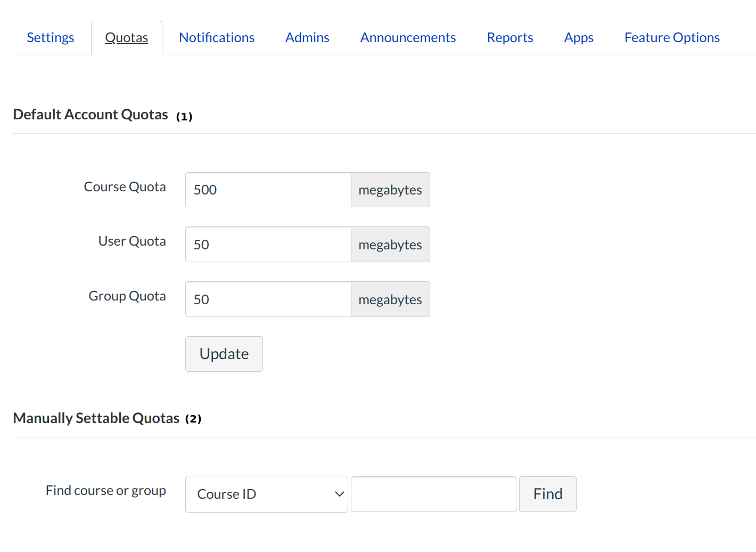Click the megabytes unit beside Course Quota
The width and height of the screenshot is (756, 552).
click(390, 190)
